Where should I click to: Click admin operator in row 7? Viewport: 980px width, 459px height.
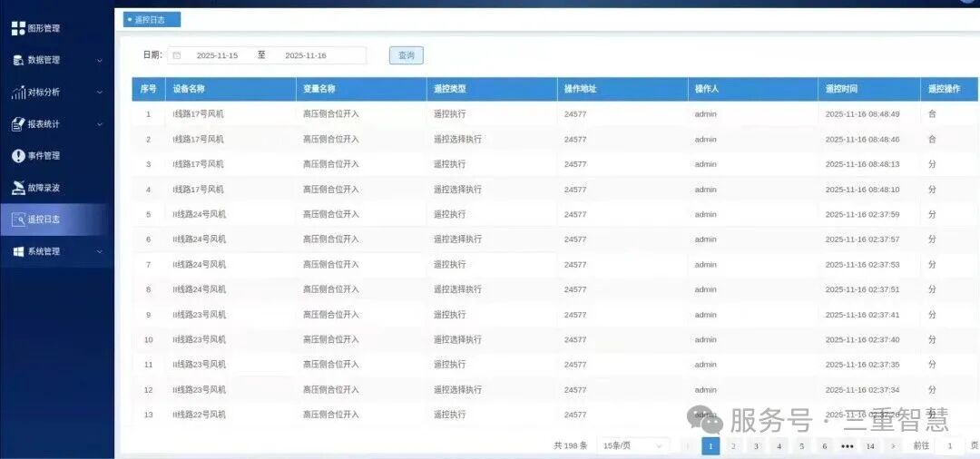click(x=706, y=265)
